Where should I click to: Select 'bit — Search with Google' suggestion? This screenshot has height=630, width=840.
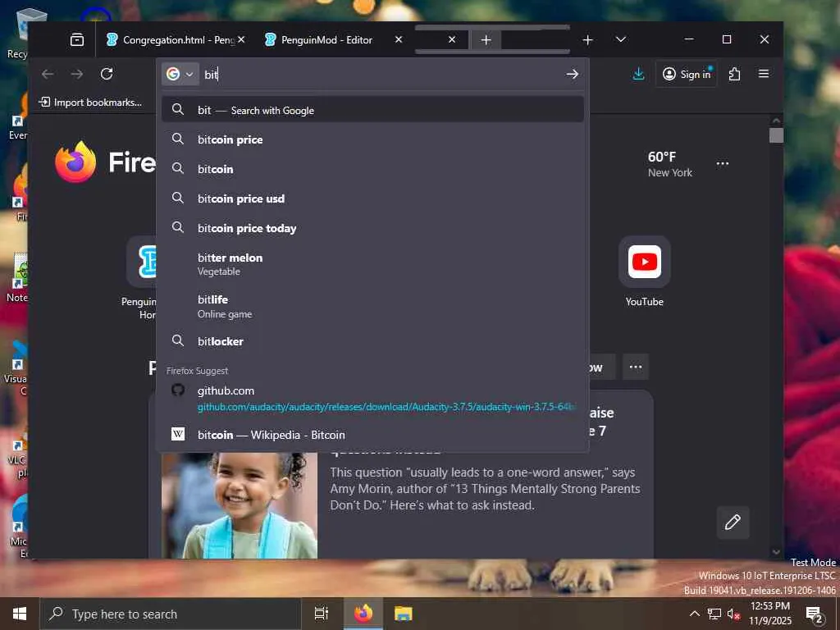point(373,110)
